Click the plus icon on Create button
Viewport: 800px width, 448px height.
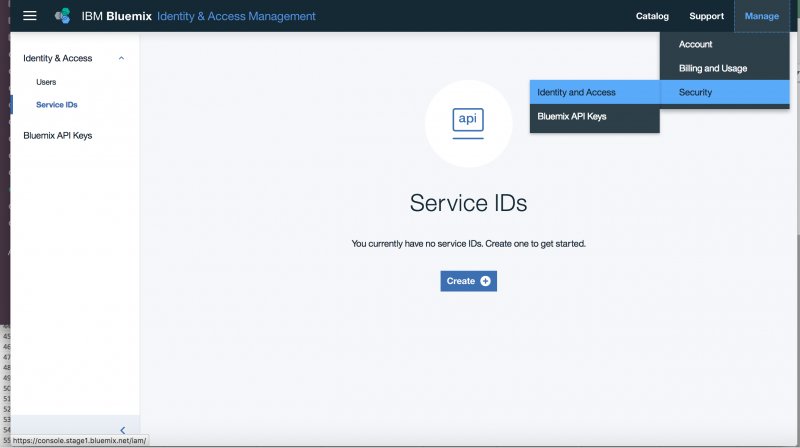pos(485,281)
